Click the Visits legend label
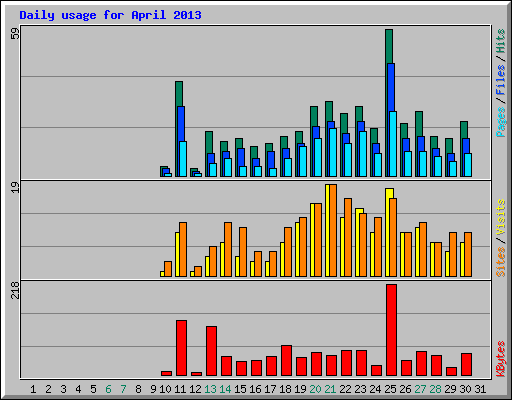Viewport: 512px width, 400px height. pos(500,218)
